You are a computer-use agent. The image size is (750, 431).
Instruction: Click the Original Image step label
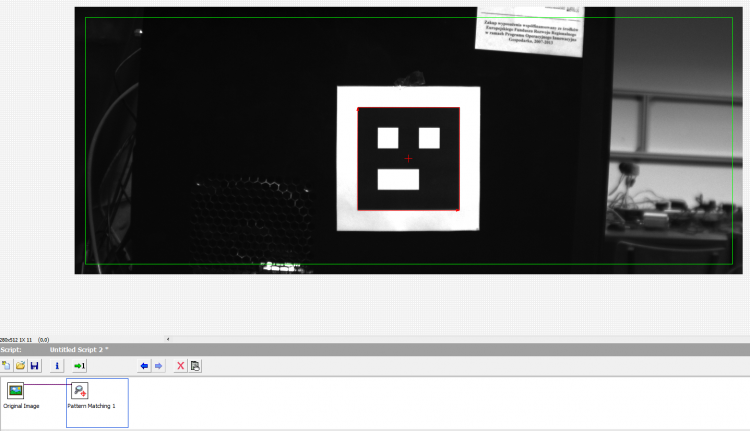click(22, 406)
